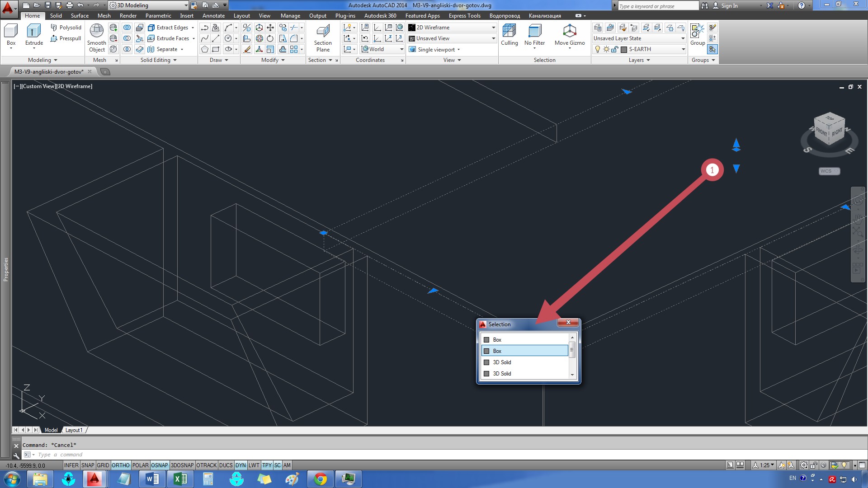Select the Extrude tool

(x=34, y=35)
